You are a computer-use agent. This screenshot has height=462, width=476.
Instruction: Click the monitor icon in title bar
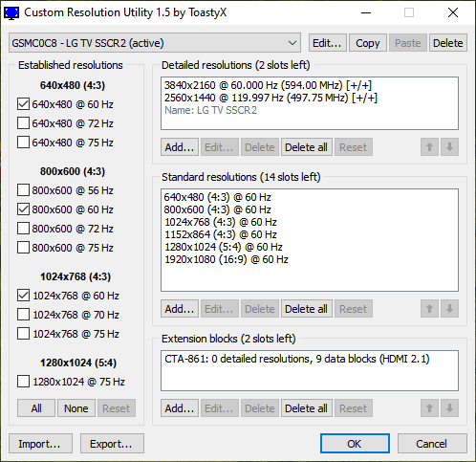tap(11, 13)
